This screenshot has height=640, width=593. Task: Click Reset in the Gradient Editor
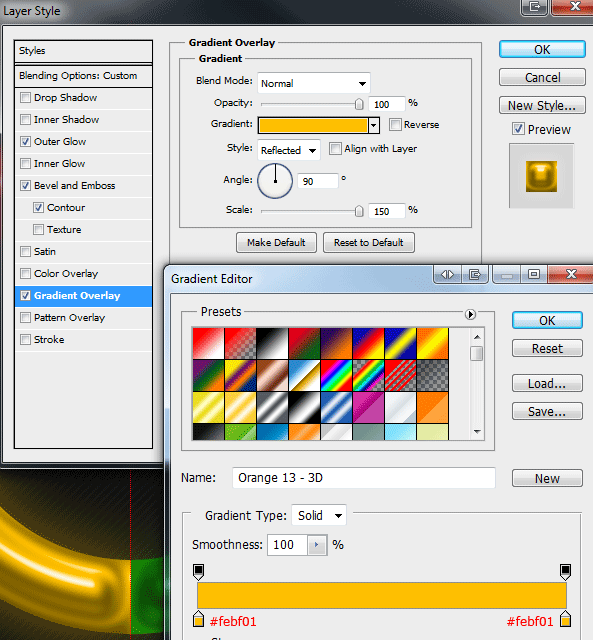click(547, 349)
